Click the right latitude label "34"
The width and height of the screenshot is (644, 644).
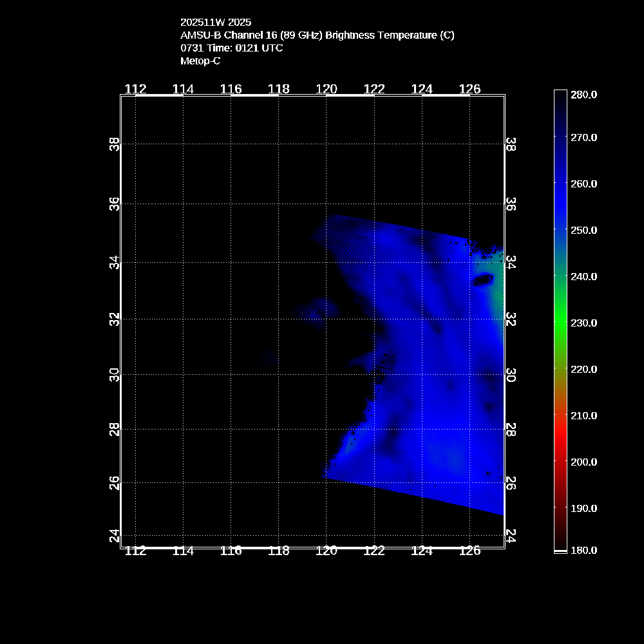511,262
